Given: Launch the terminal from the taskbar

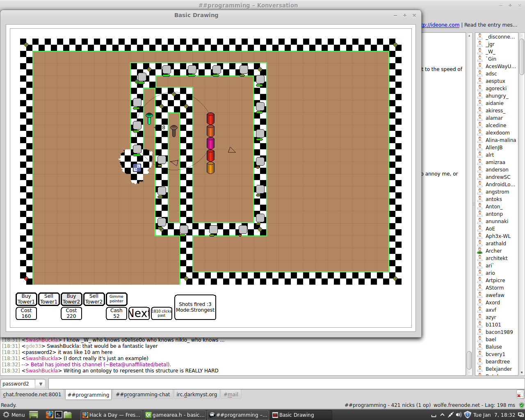Looking at the screenshot, I should click(59, 415).
